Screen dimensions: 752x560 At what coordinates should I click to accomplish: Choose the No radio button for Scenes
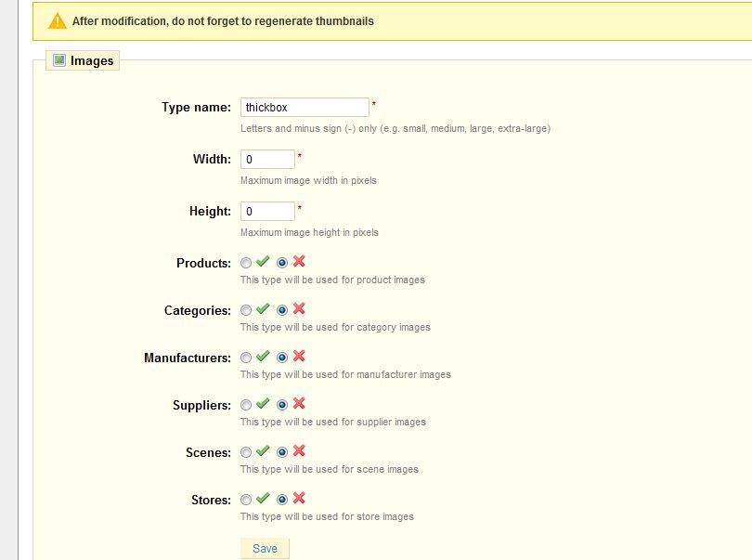pyautogui.click(x=282, y=452)
